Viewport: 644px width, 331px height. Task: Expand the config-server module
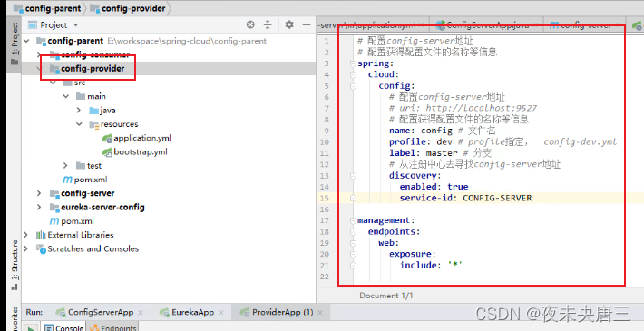click(x=39, y=193)
